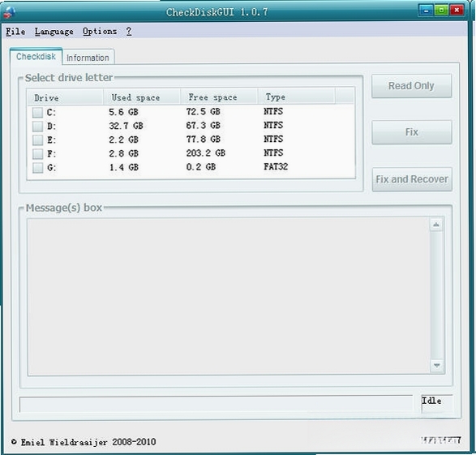Check the D: drive checkbox
This screenshot has height=455, width=476.
point(37,127)
